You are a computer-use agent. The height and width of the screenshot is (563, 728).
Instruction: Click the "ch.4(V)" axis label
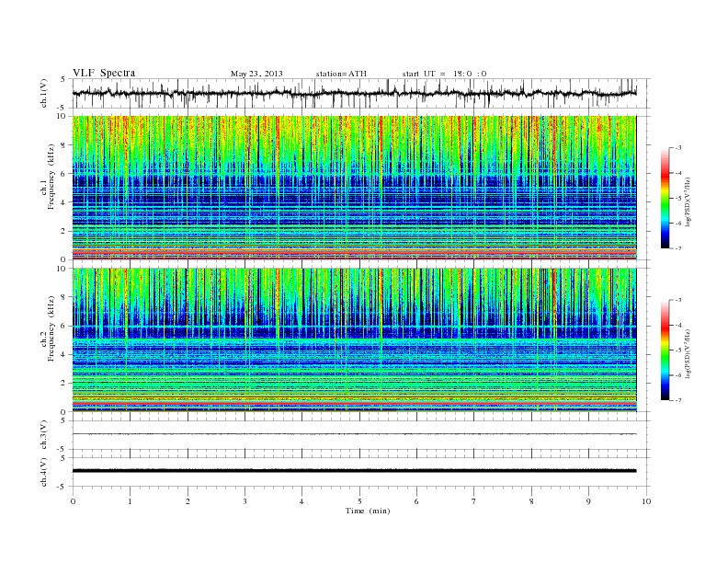44,472
